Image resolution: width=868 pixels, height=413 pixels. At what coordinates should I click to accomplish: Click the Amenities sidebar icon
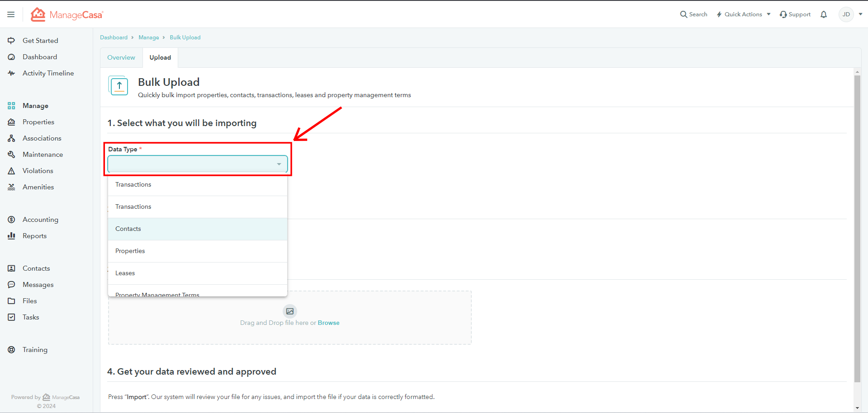tap(11, 187)
